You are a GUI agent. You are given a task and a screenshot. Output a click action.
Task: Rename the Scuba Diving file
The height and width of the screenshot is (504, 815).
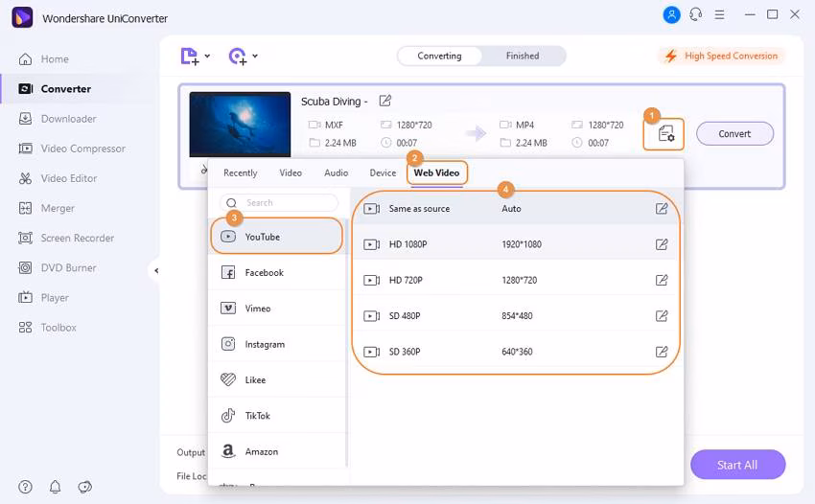tap(384, 101)
